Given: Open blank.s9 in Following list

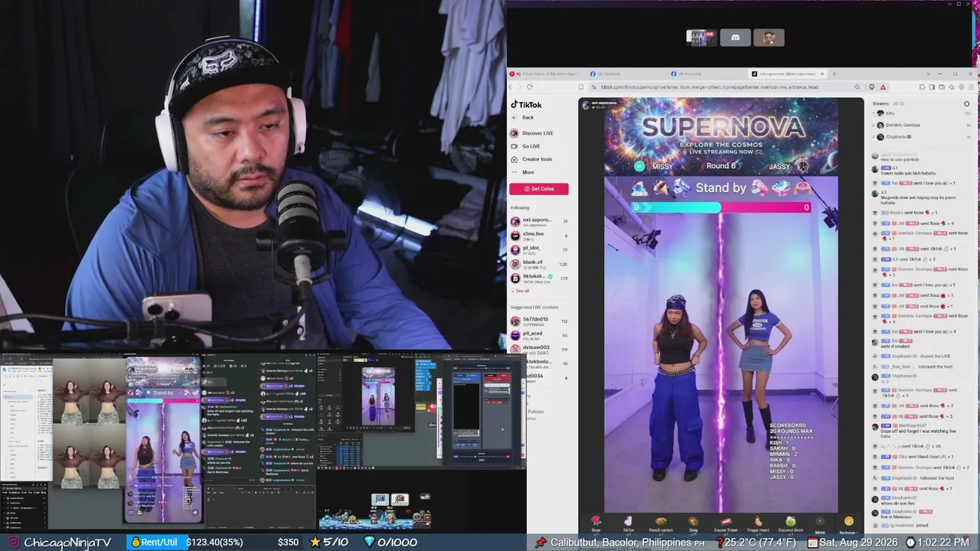Looking at the screenshot, I should [539, 264].
